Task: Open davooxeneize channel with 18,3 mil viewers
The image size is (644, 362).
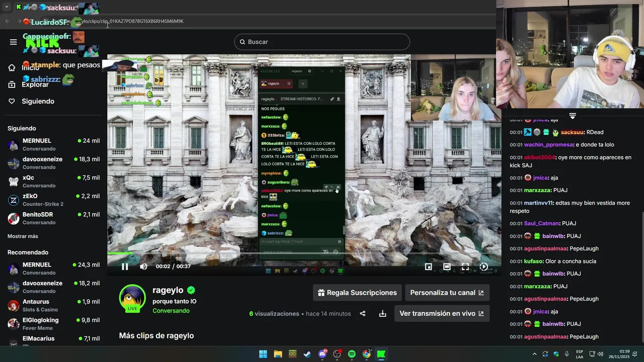Action: pos(54,163)
